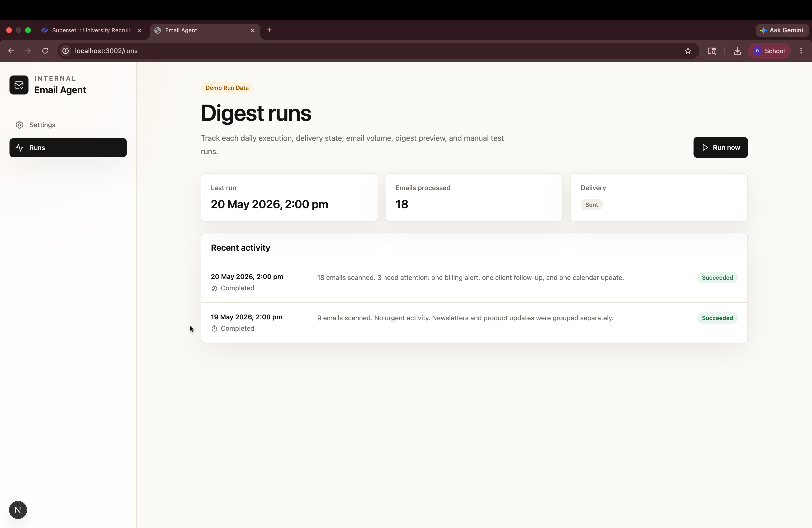
Task: Click the Email Agent envelope logo icon
Action: (19, 85)
